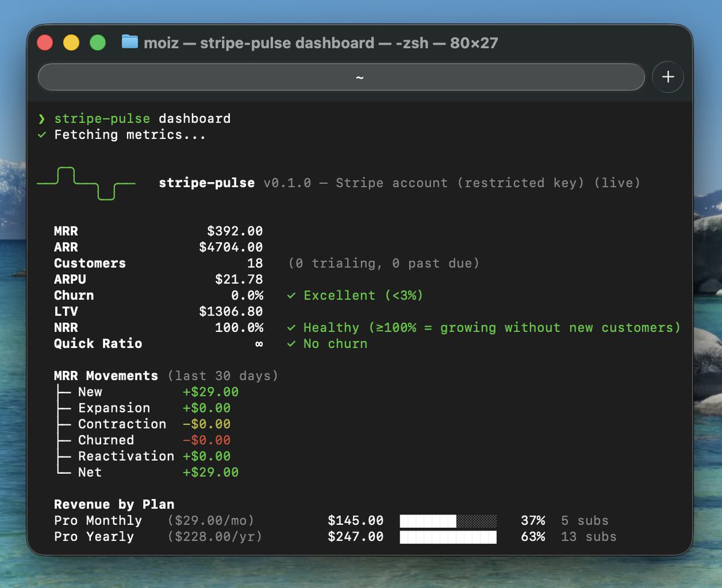Click the '(0 trialing, 0 past due)' note
The width and height of the screenshot is (722, 588).
[x=383, y=263]
